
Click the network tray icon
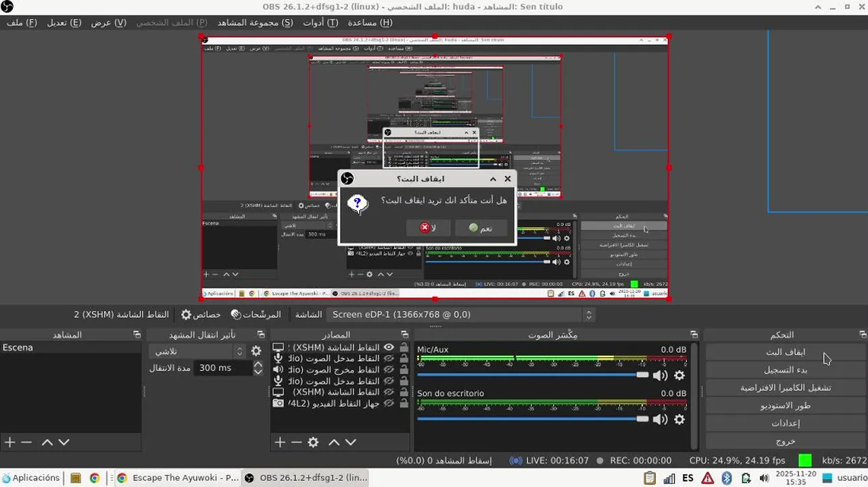pyautogui.click(x=669, y=478)
